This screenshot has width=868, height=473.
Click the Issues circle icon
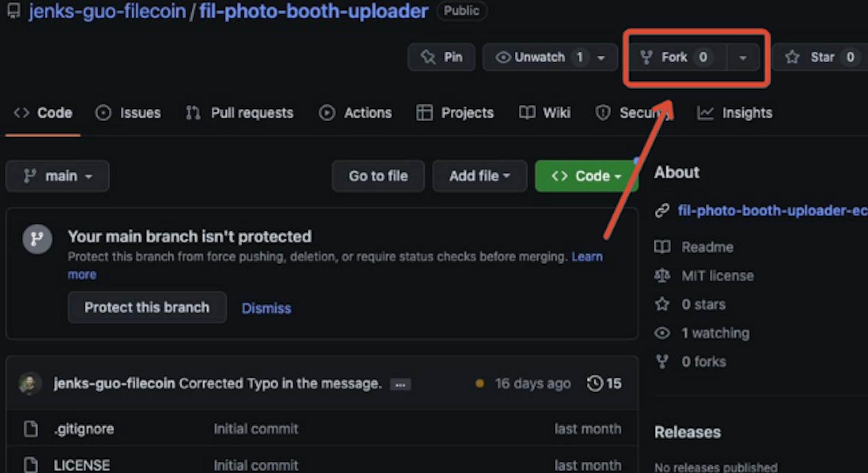103,113
